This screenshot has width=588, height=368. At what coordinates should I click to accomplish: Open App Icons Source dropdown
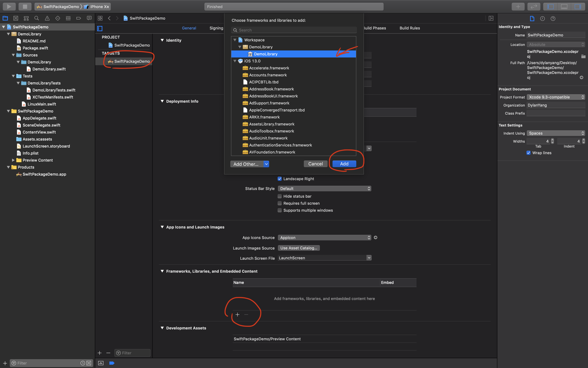click(324, 238)
